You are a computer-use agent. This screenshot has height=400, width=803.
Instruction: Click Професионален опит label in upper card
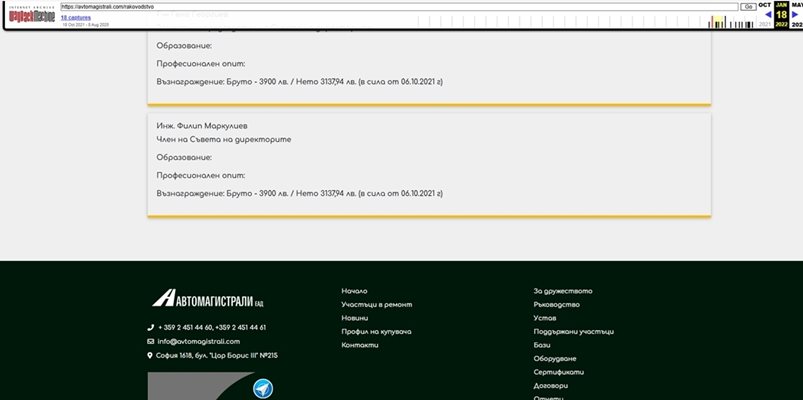pyautogui.click(x=201, y=64)
